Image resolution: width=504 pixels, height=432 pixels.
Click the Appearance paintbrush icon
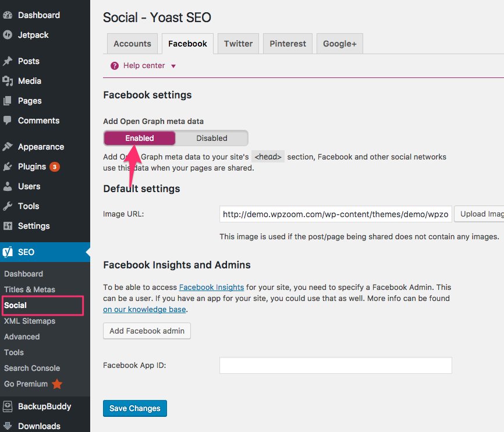coord(8,147)
